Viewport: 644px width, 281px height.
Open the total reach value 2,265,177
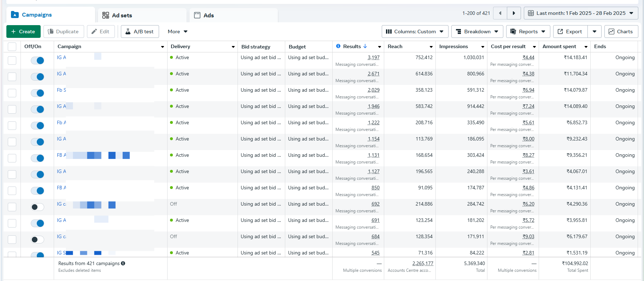coord(423,263)
